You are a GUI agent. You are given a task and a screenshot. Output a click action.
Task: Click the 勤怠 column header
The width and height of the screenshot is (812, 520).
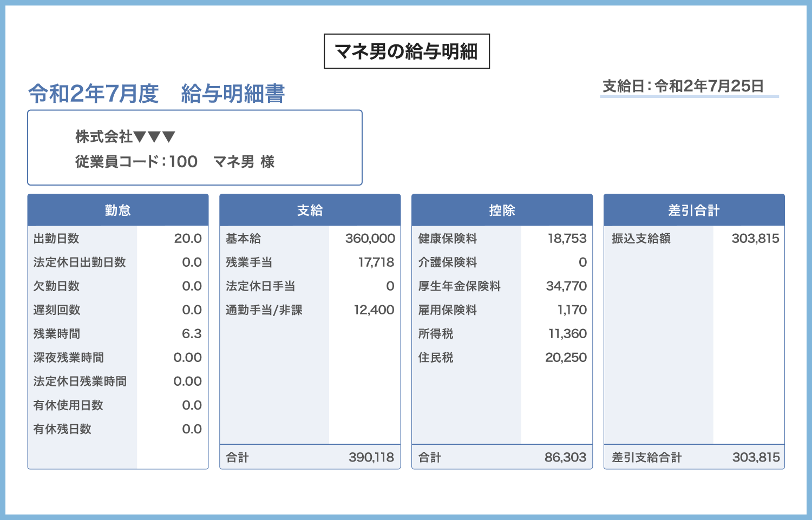pos(118,210)
